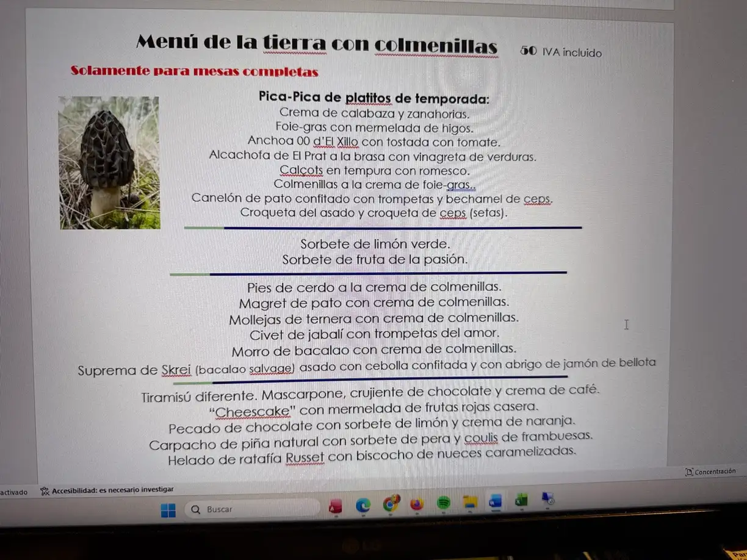Select the morel mushroom picture
The image size is (747, 560).
[110, 163]
